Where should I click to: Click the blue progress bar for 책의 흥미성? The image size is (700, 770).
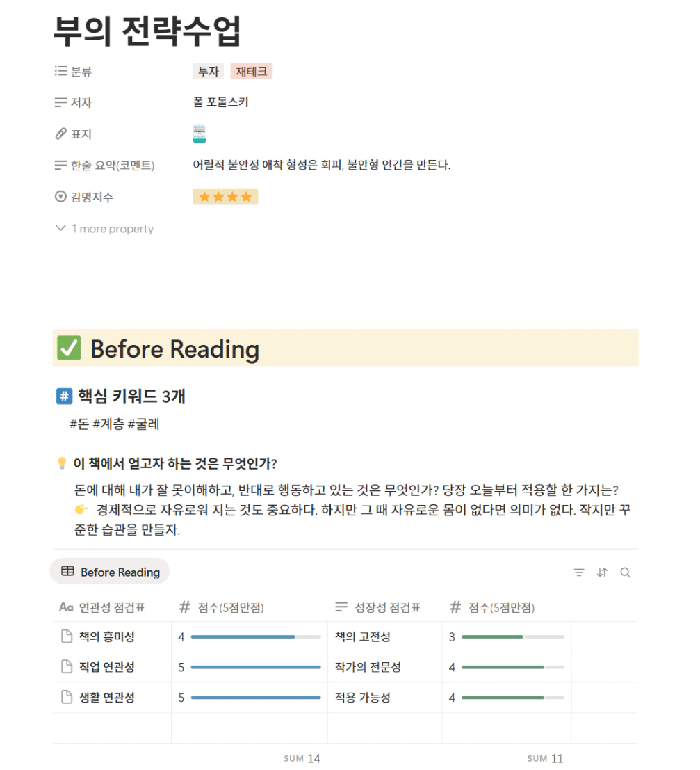tap(256, 637)
